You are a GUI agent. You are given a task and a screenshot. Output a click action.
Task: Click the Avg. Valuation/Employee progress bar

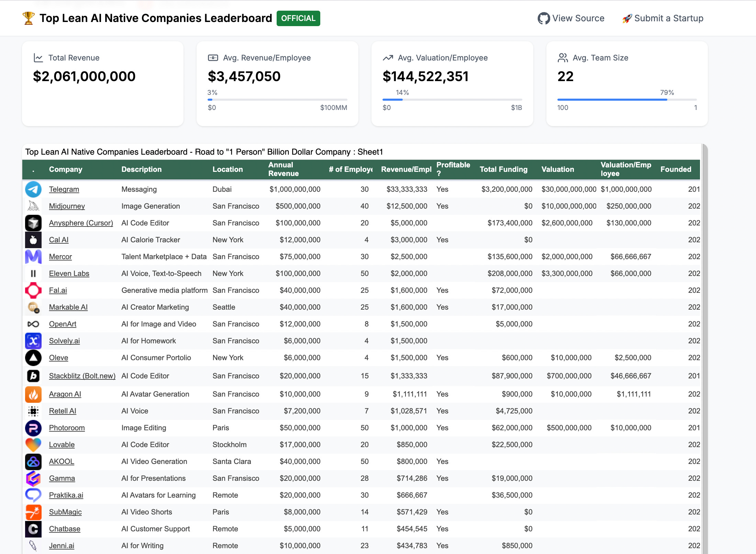coord(452,100)
